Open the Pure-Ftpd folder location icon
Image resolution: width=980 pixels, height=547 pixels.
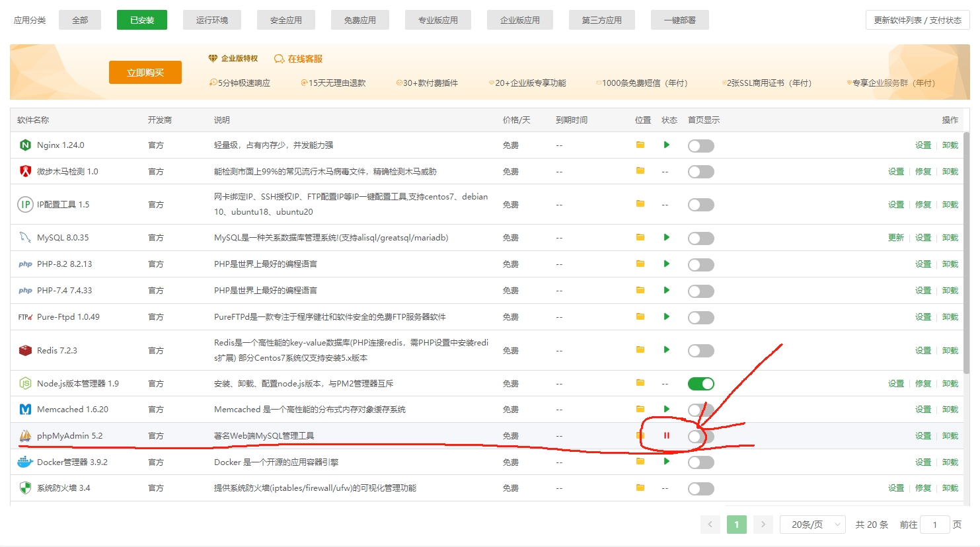pos(640,316)
